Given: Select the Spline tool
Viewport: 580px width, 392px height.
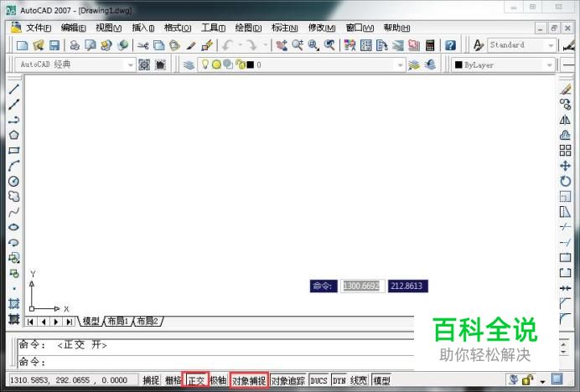Looking at the screenshot, I should [x=14, y=212].
